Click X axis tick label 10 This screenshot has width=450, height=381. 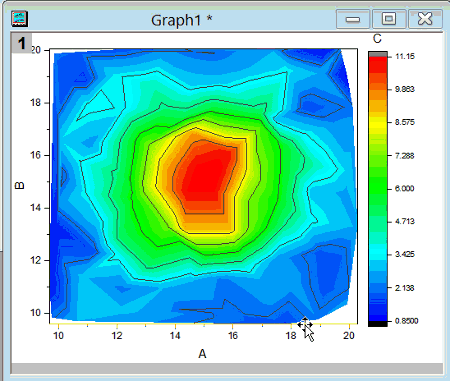point(58,335)
